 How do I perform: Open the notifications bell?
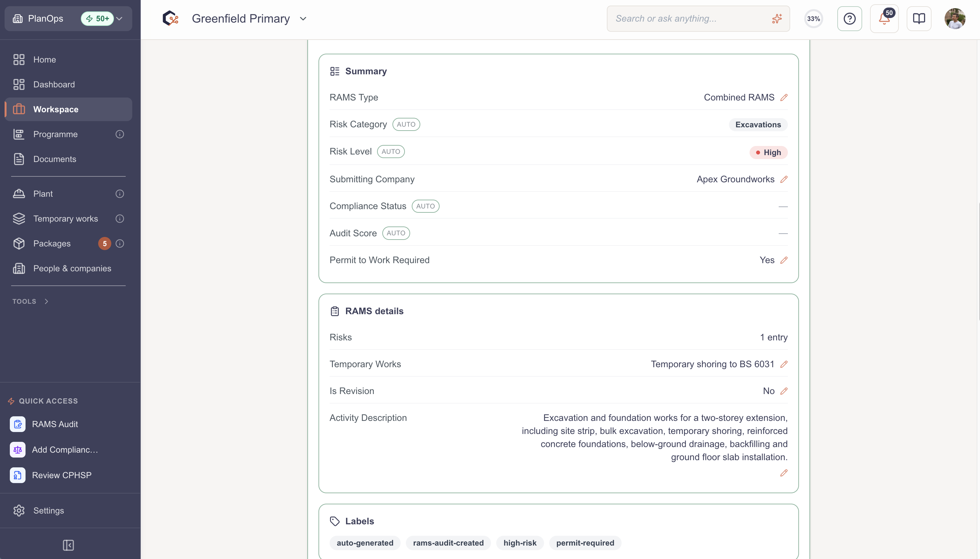pos(884,18)
